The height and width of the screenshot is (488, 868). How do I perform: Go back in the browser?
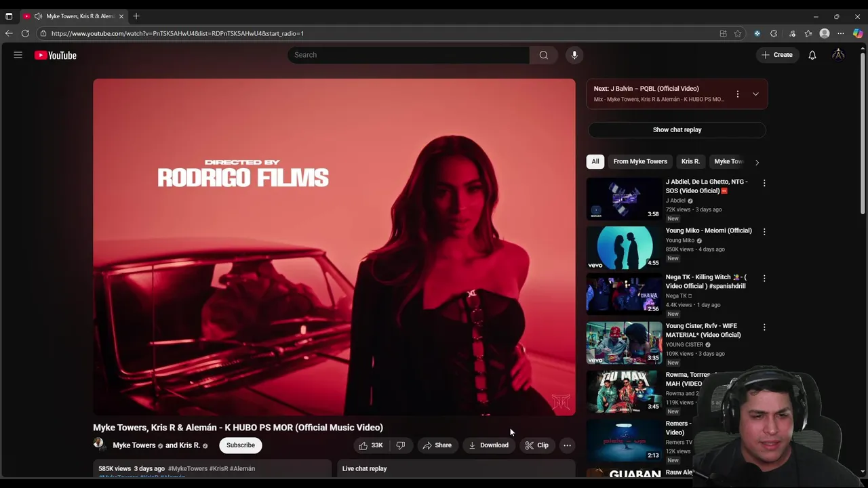coord(9,33)
